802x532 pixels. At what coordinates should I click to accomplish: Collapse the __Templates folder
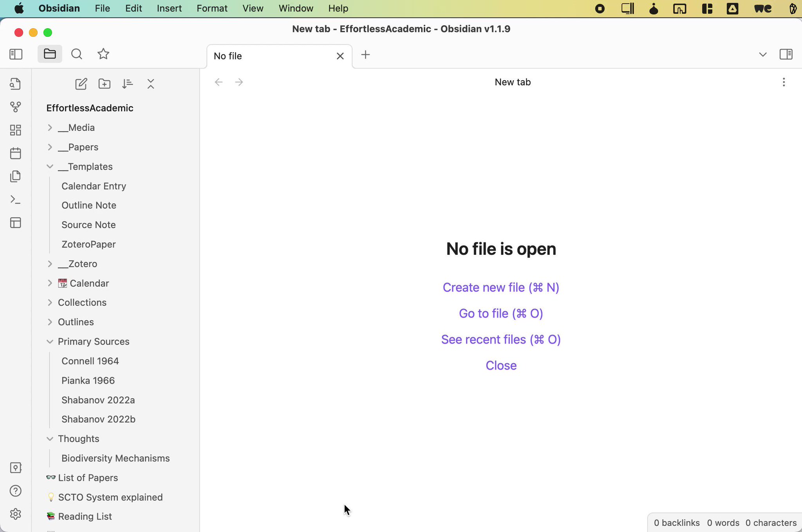pos(49,166)
